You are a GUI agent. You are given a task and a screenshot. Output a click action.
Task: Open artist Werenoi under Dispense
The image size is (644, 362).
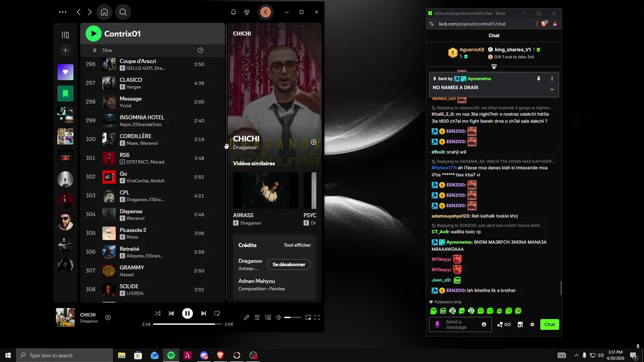[x=135, y=218]
